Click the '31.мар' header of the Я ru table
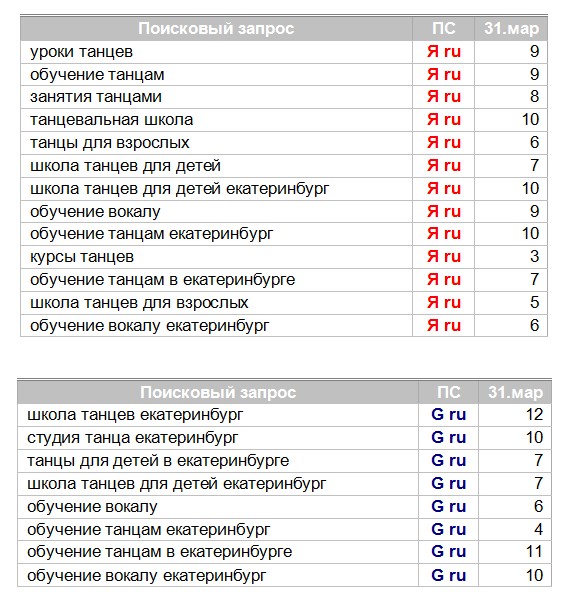 point(512,29)
